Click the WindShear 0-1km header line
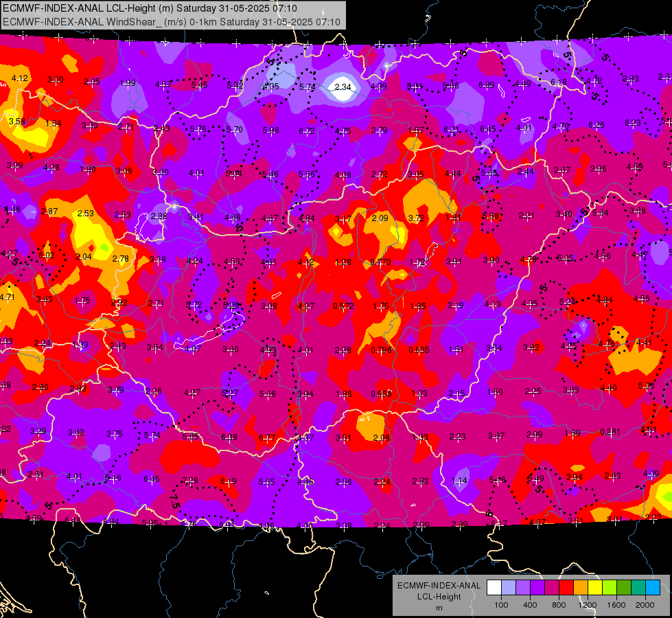 pyautogui.click(x=172, y=22)
